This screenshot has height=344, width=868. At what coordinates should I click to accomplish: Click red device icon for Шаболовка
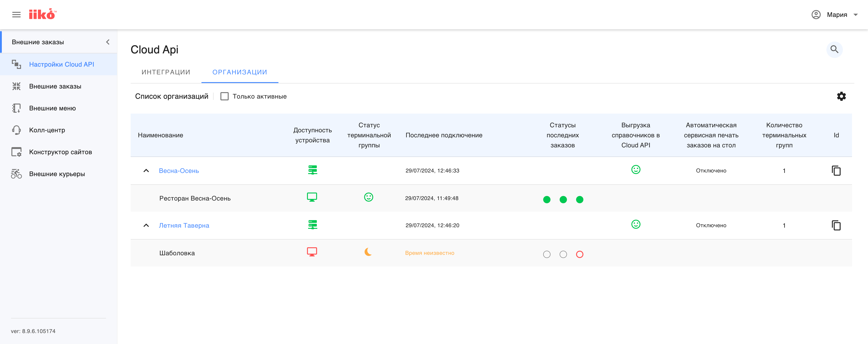[312, 252]
